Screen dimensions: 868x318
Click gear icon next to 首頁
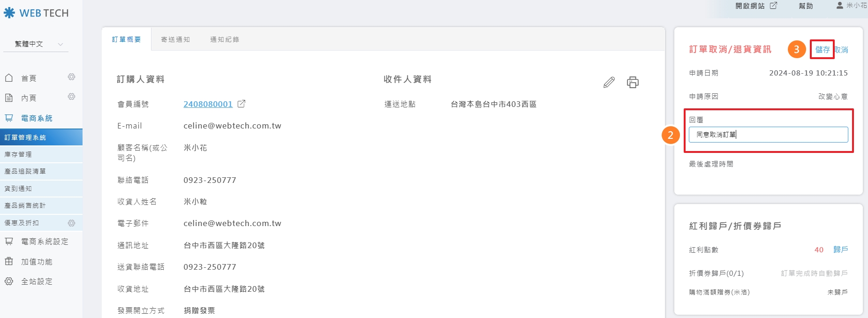tap(71, 77)
